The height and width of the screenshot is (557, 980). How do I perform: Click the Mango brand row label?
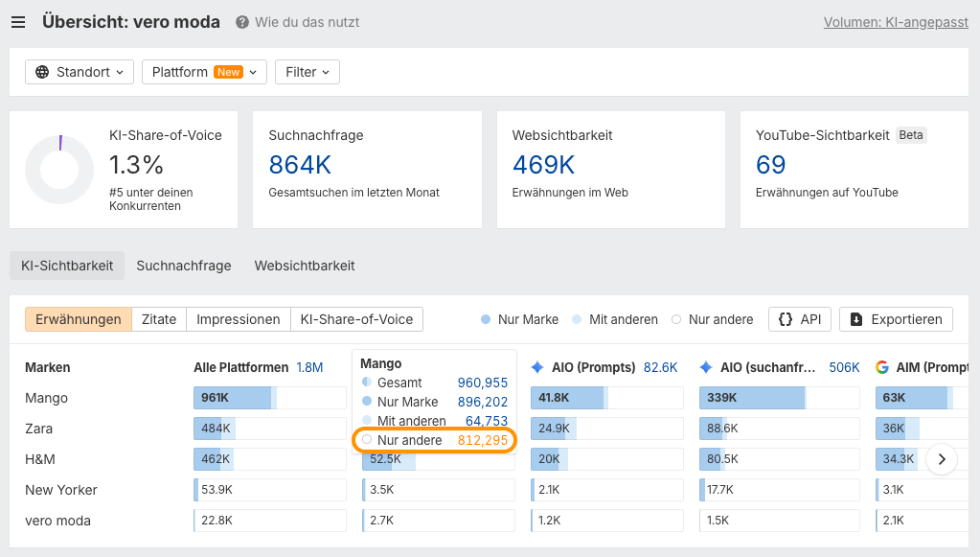[46, 398]
